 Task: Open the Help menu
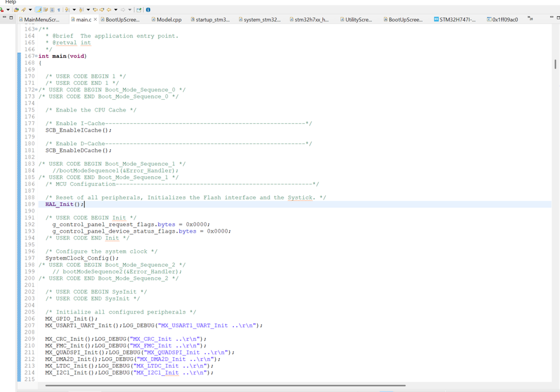pyautogui.click(x=10, y=2)
